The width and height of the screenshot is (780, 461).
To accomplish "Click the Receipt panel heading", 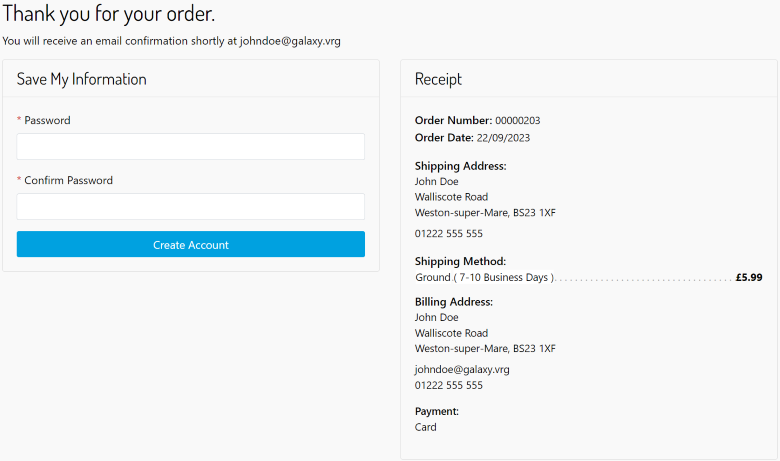I will (438, 79).
